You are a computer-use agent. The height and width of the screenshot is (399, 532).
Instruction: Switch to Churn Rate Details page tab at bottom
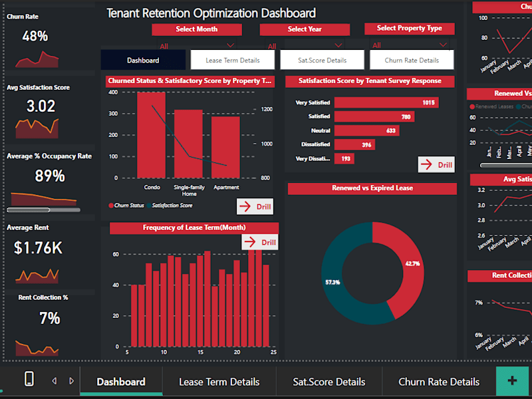pos(439,382)
